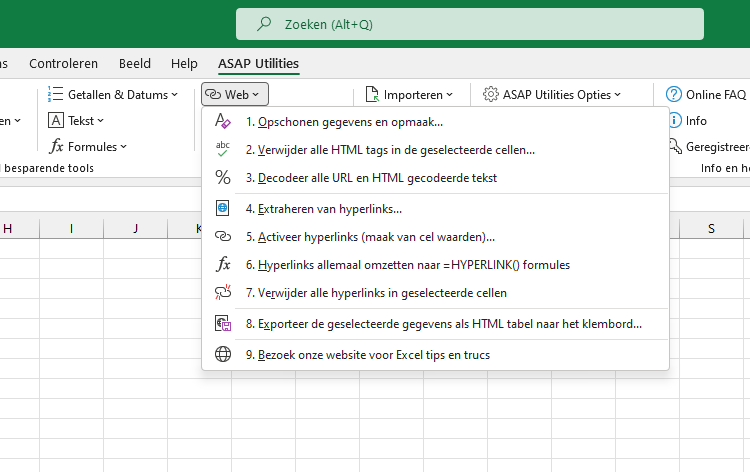Click the magnifier icon in the search box
750x472 pixels.
264,24
